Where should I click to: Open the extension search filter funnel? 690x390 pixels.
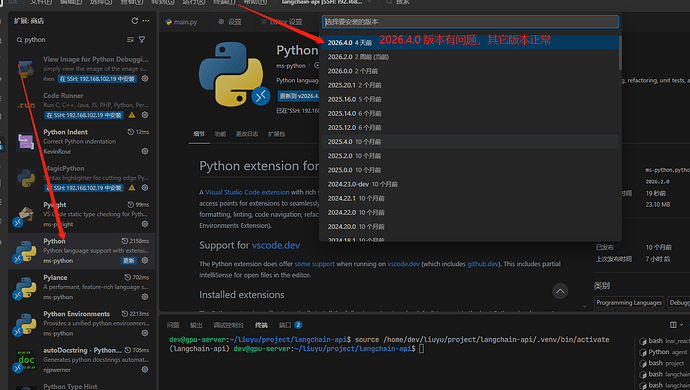[142, 40]
